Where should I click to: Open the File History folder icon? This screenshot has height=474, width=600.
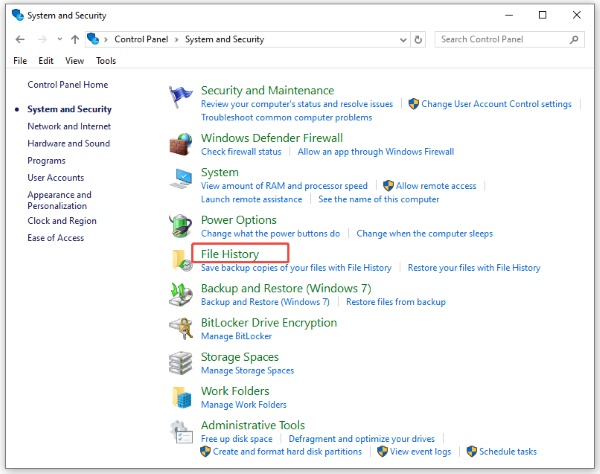pyautogui.click(x=182, y=261)
